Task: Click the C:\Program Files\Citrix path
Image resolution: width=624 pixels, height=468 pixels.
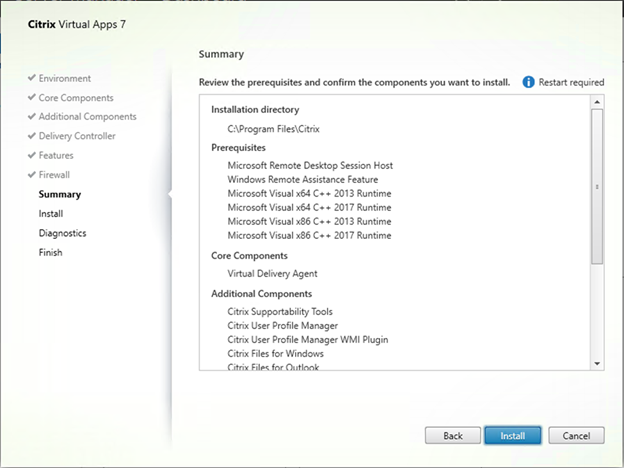Action: click(273, 129)
